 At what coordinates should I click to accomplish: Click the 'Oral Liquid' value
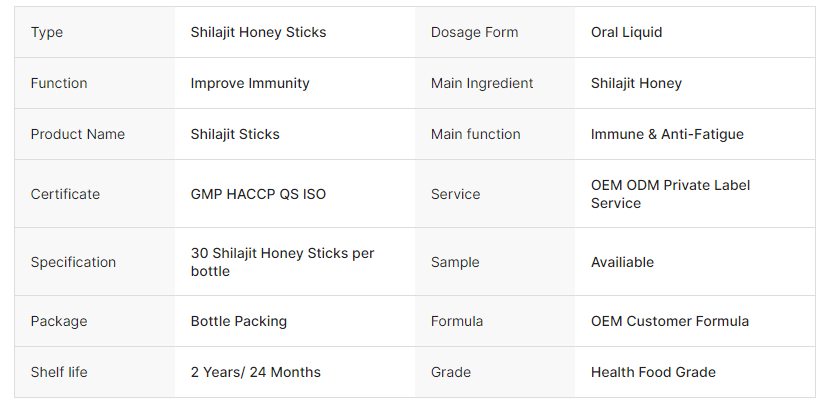pos(626,32)
